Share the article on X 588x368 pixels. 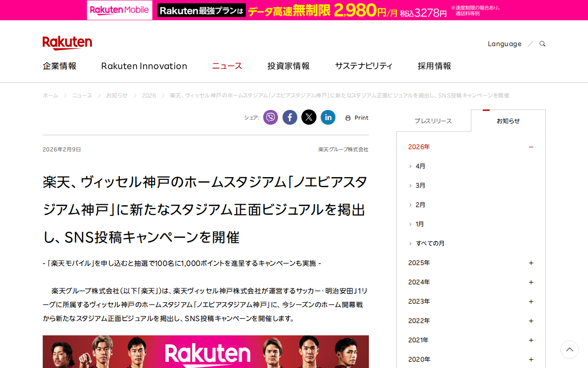[x=309, y=117]
